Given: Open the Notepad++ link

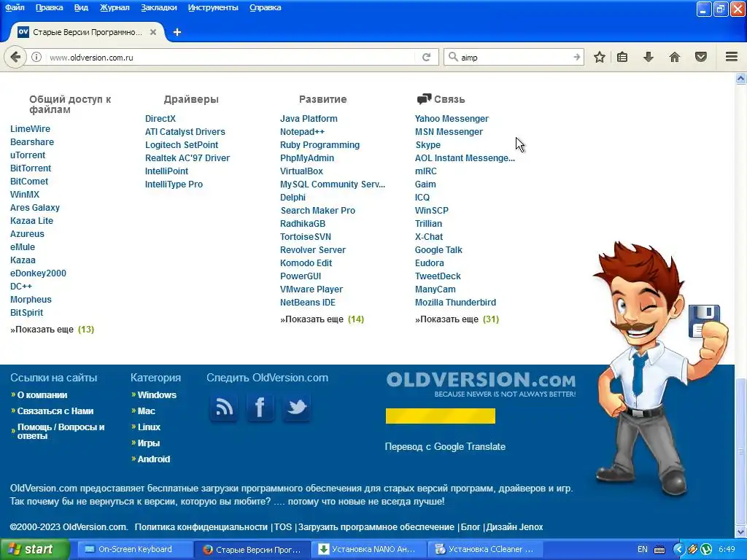Looking at the screenshot, I should pyautogui.click(x=302, y=132).
